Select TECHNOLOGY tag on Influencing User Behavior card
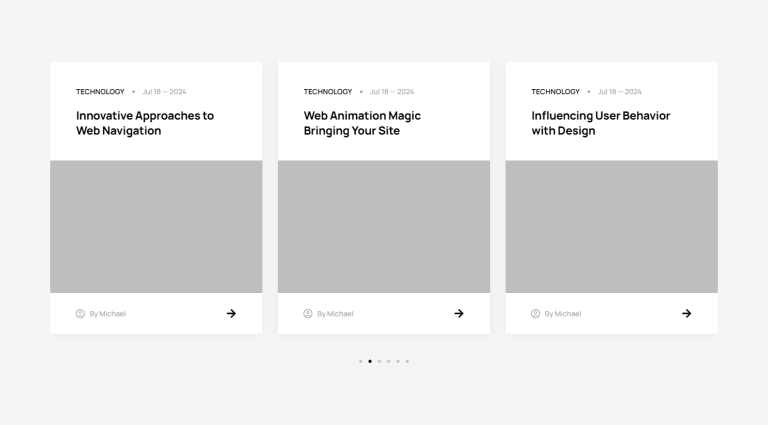Screen dimensions: 768x425 tap(555, 92)
